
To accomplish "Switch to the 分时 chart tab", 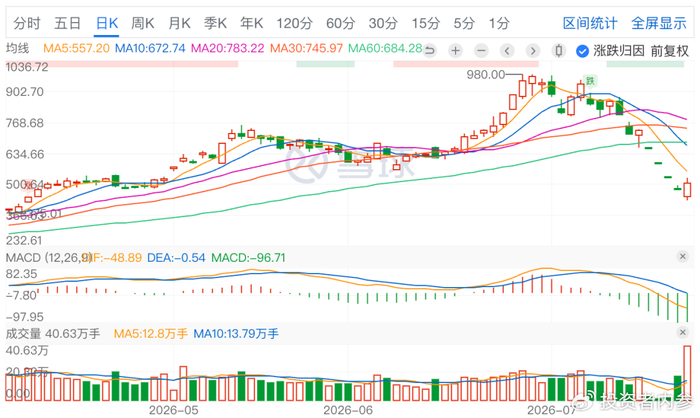I will pos(27,23).
